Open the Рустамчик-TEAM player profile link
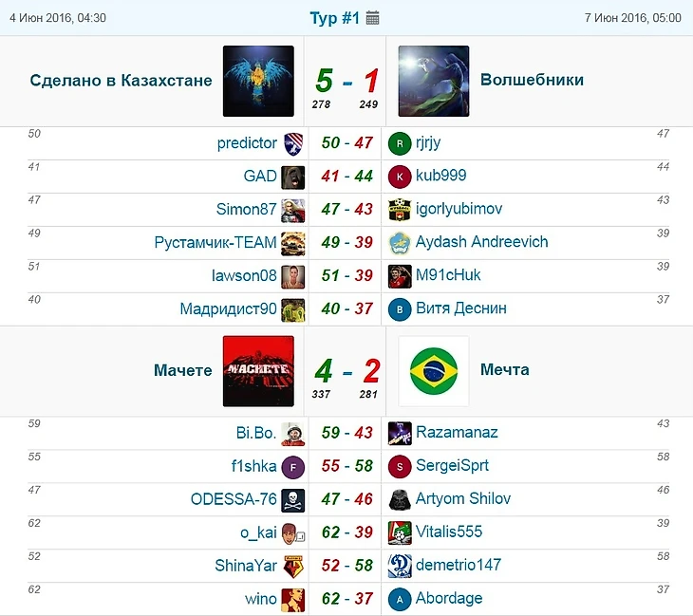This screenshot has height=616, width=693. (215, 243)
